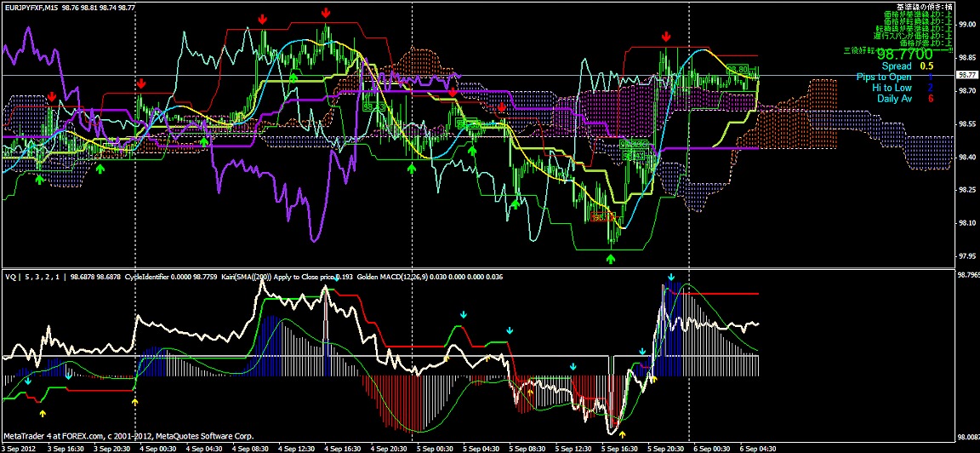Select the leftmost yellow up arrow in the indicator window
980x453 pixels.
click(43, 414)
